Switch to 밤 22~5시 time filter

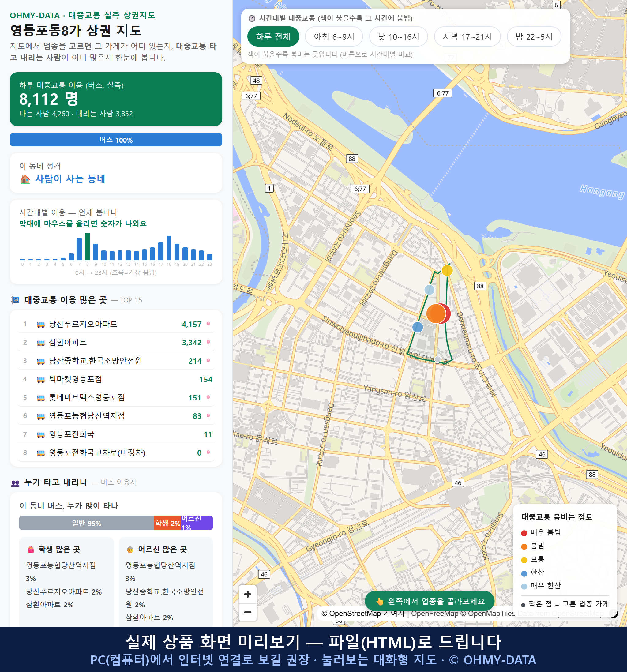coord(534,36)
